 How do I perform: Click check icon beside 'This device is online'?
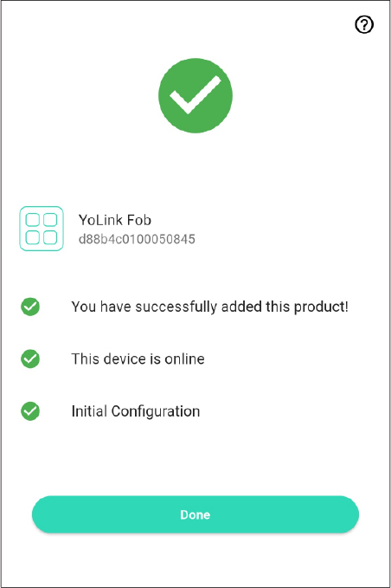(30, 359)
